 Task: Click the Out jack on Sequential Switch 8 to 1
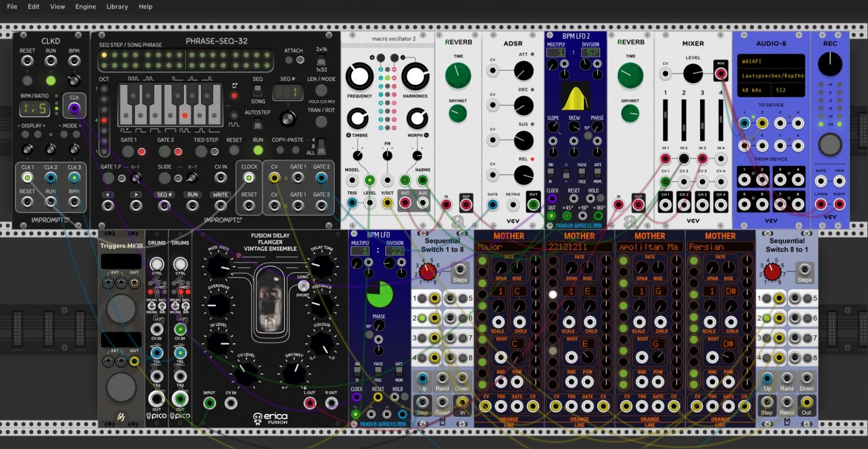coord(806,402)
